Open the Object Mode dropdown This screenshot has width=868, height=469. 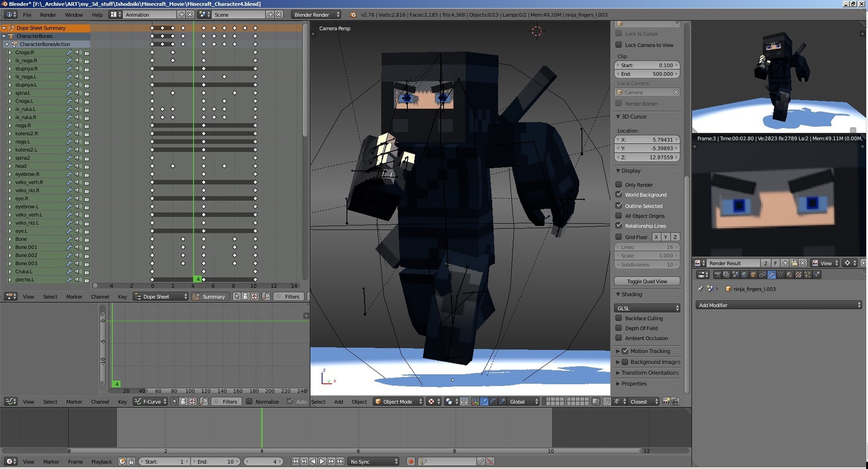click(398, 402)
